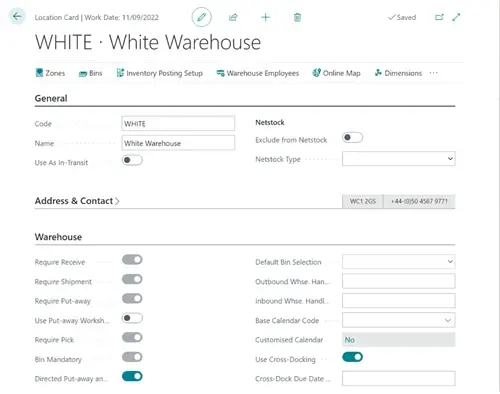The height and width of the screenshot is (394, 500).
Task: Open Default Bin Selection dropdown
Action: click(399, 262)
